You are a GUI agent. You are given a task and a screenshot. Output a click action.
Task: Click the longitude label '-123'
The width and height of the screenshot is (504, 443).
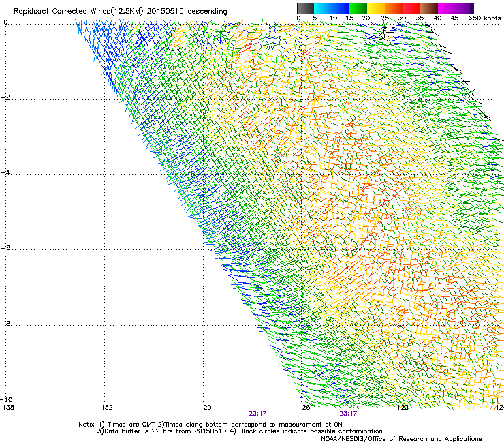point(400,408)
